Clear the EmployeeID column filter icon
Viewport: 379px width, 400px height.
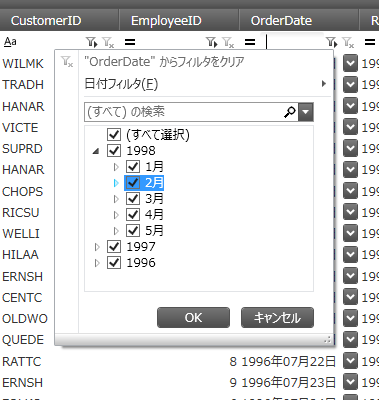[x=228, y=42]
